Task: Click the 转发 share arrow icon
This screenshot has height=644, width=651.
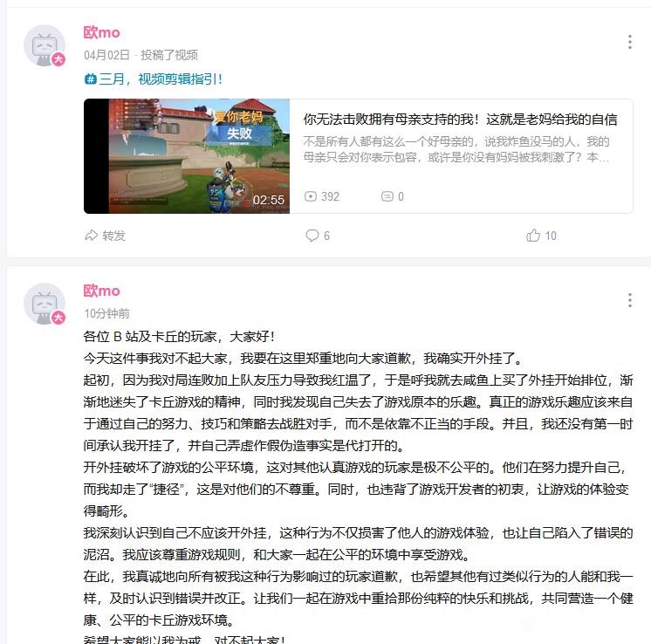Action: pyautogui.click(x=92, y=236)
